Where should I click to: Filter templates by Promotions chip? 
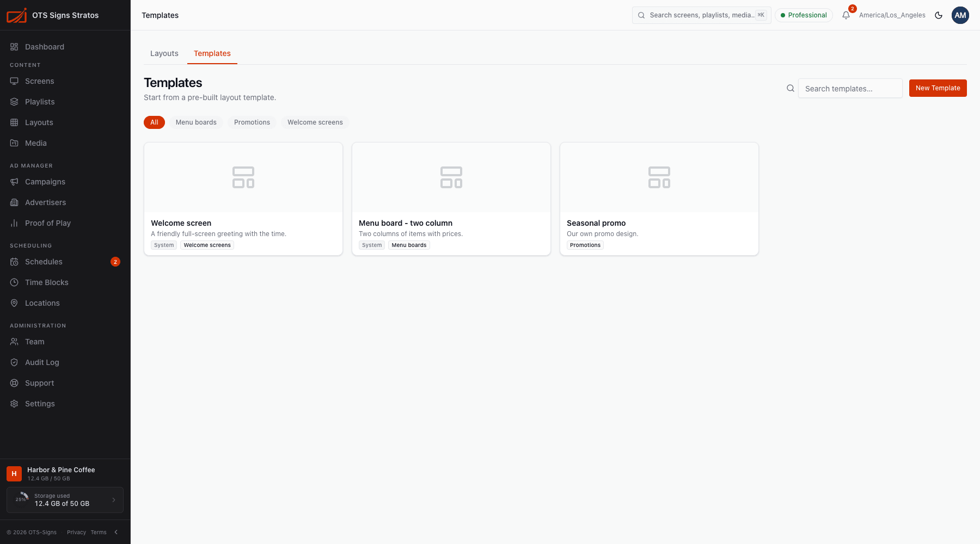click(252, 122)
